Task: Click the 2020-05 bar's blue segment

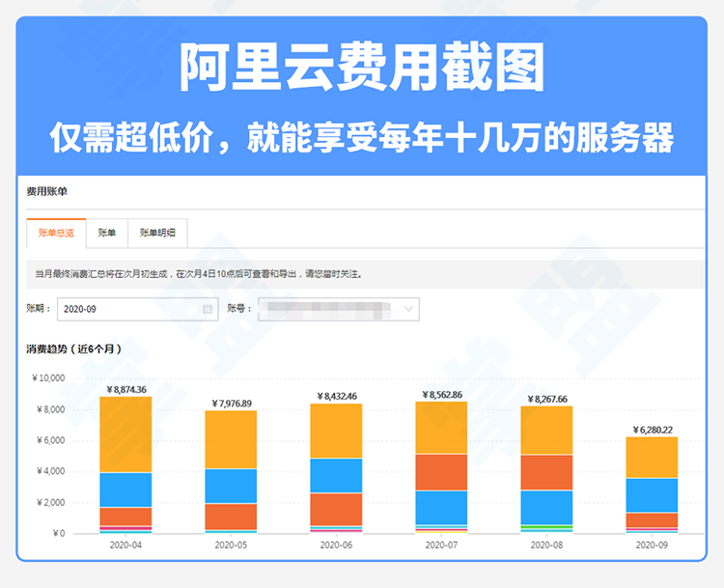Action: pos(231,487)
